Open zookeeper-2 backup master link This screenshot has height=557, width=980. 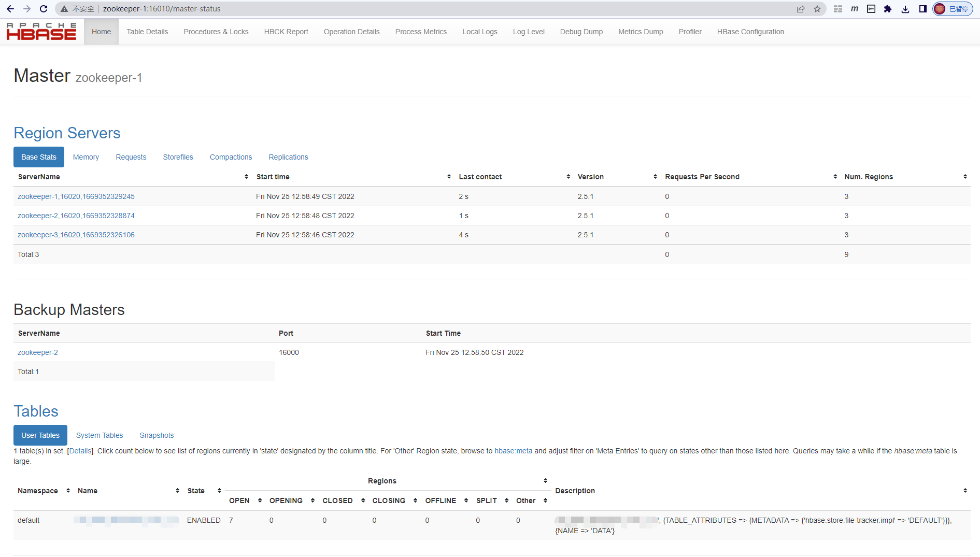coord(38,352)
